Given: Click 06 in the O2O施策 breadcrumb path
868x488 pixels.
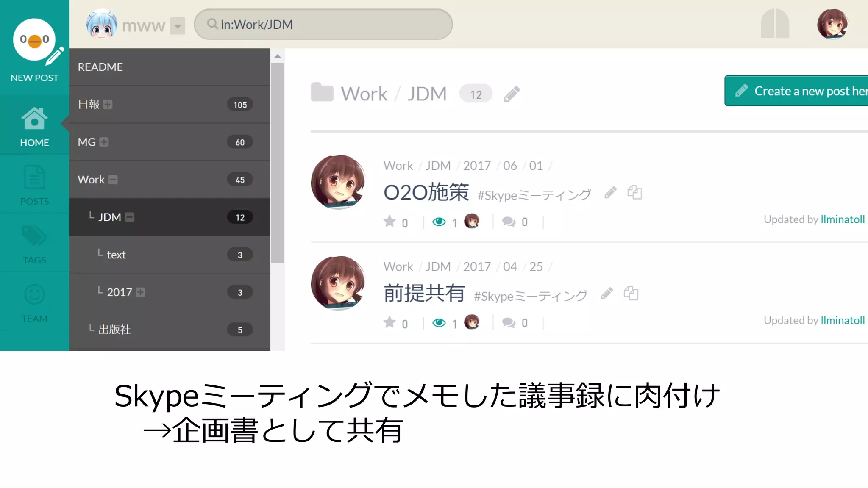Looking at the screenshot, I should (510, 166).
